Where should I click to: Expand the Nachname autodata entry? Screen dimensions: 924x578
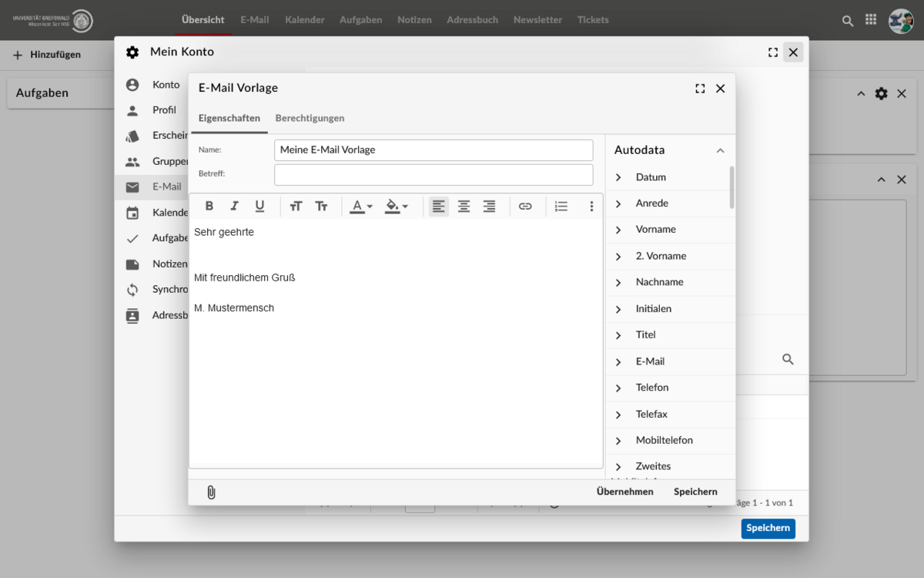pyautogui.click(x=618, y=283)
